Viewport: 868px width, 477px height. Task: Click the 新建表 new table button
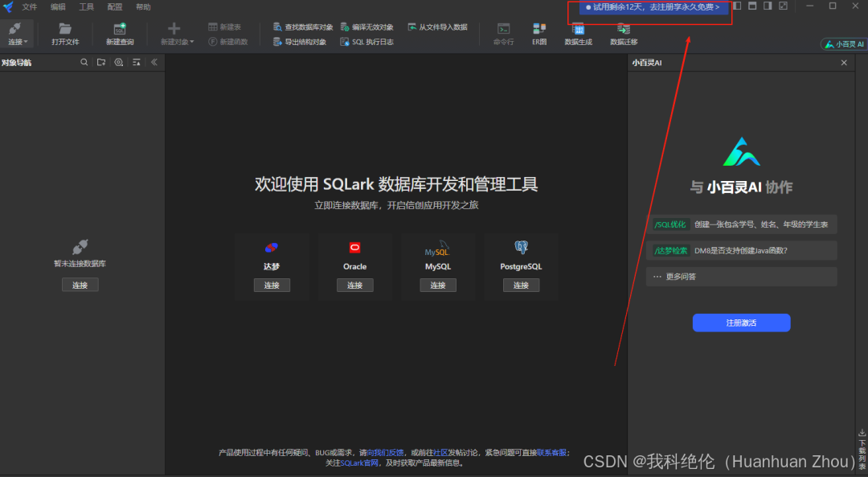tap(224, 27)
